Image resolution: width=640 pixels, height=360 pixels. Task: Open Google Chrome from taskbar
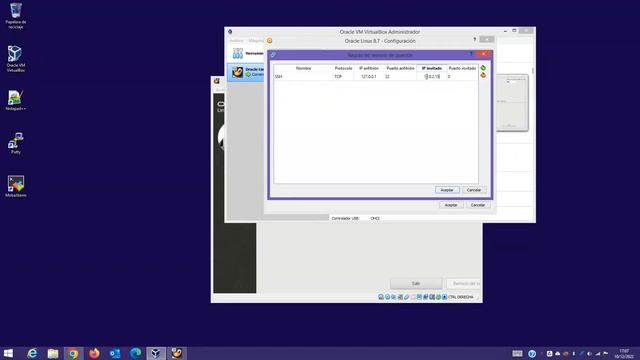[73, 353]
